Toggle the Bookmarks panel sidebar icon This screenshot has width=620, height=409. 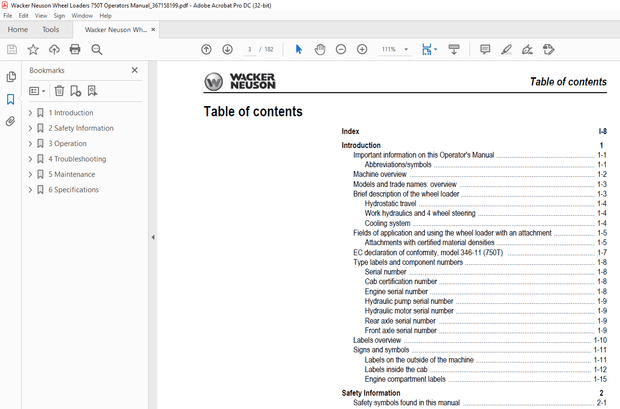tap(11, 99)
